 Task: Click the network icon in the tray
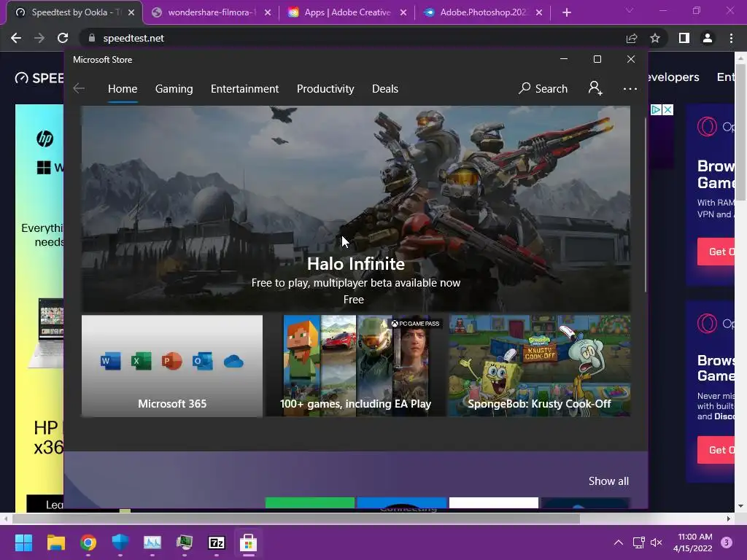(638, 542)
